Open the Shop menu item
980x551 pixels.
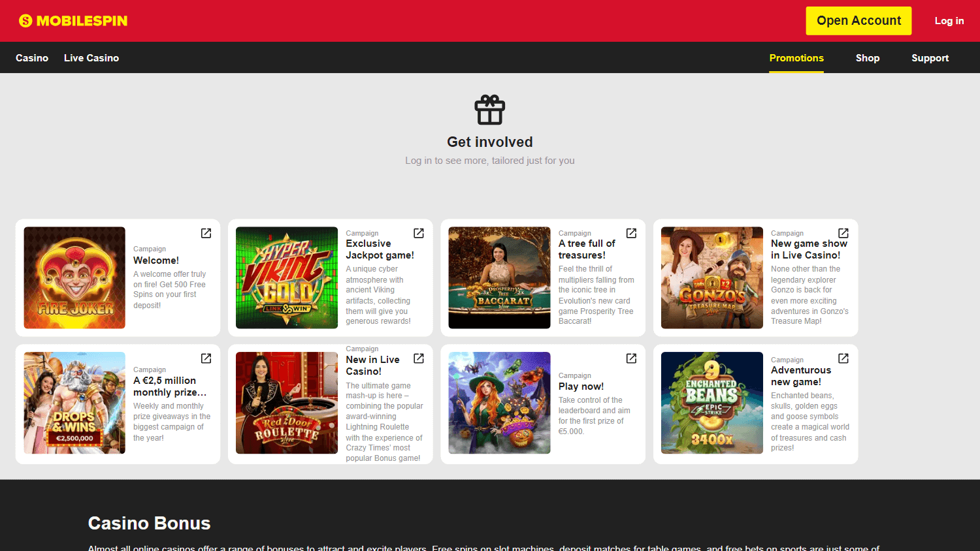point(868,58)
